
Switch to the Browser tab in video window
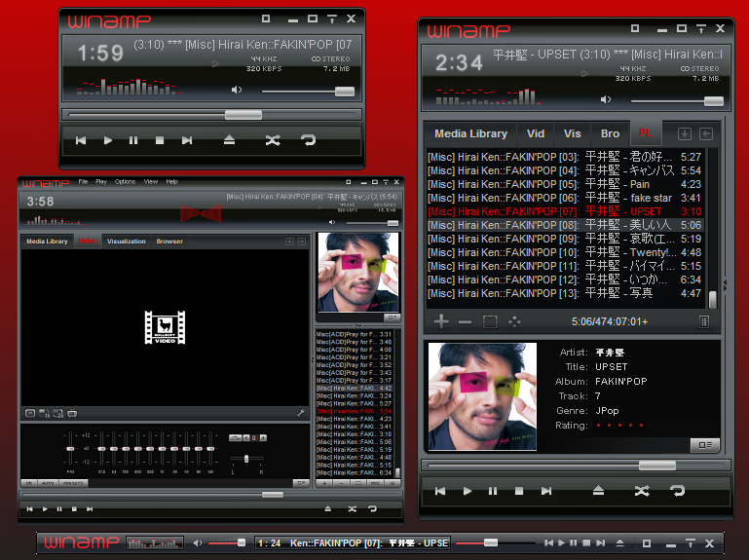(x=169, y=242)
